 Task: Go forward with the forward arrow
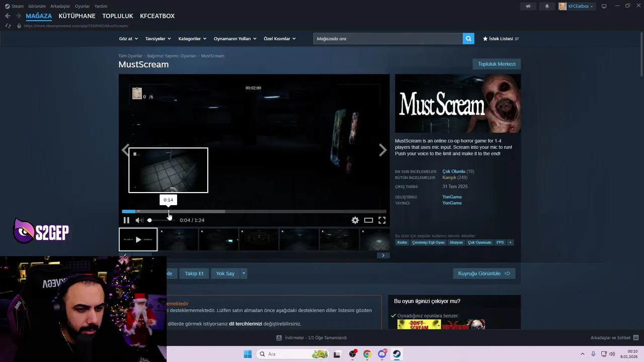click(18, 16)
